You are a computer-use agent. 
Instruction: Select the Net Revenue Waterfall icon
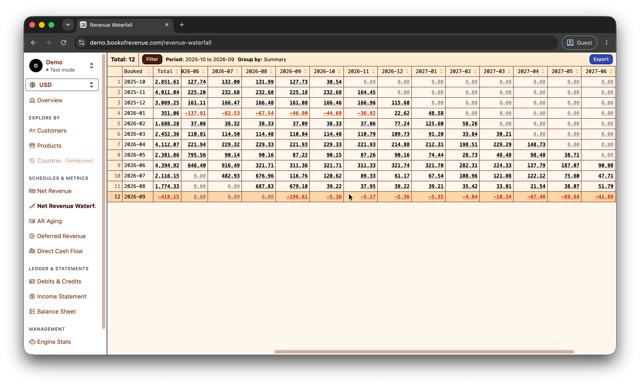click(32, 206)
